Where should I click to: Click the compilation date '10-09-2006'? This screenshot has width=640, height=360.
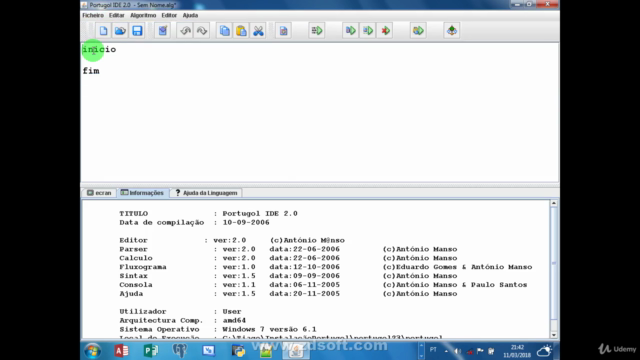pos(246,222)
